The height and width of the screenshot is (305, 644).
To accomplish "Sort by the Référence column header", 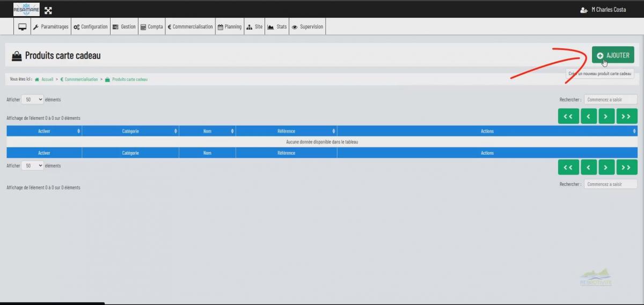I will tap(286, 131).
